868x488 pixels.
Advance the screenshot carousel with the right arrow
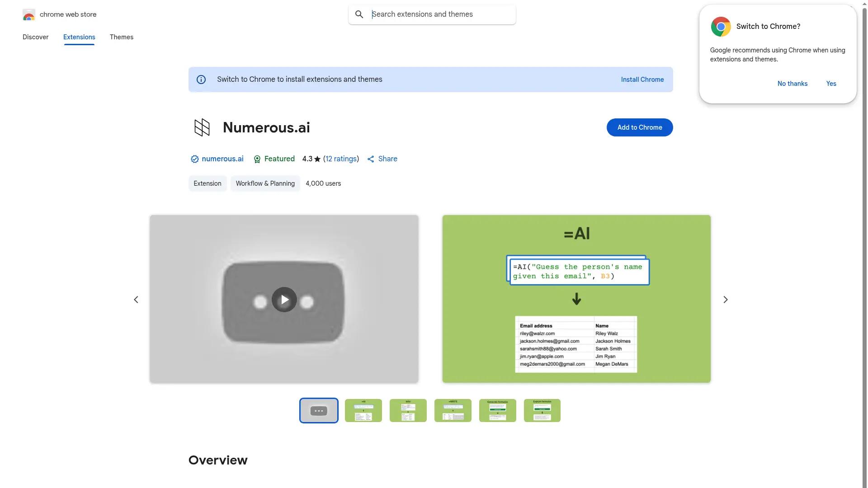click(725, 300)
